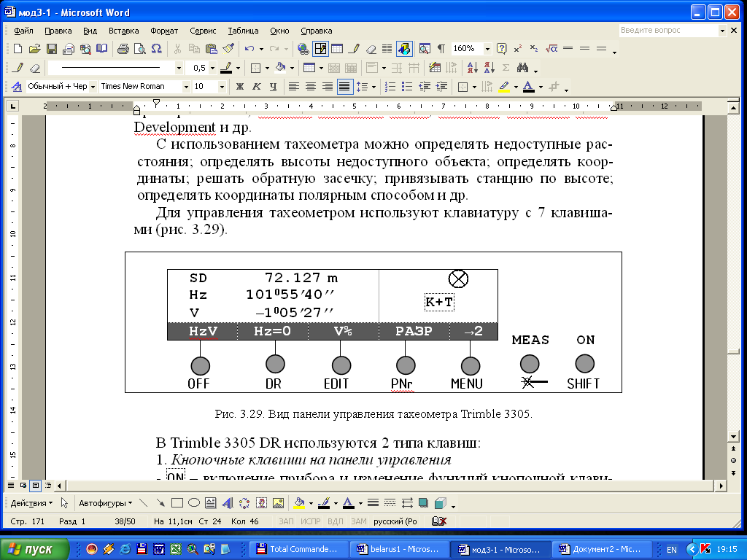Open the Правка menu
The width and height of the screenshot is (747, 560).
pos(58,31)
